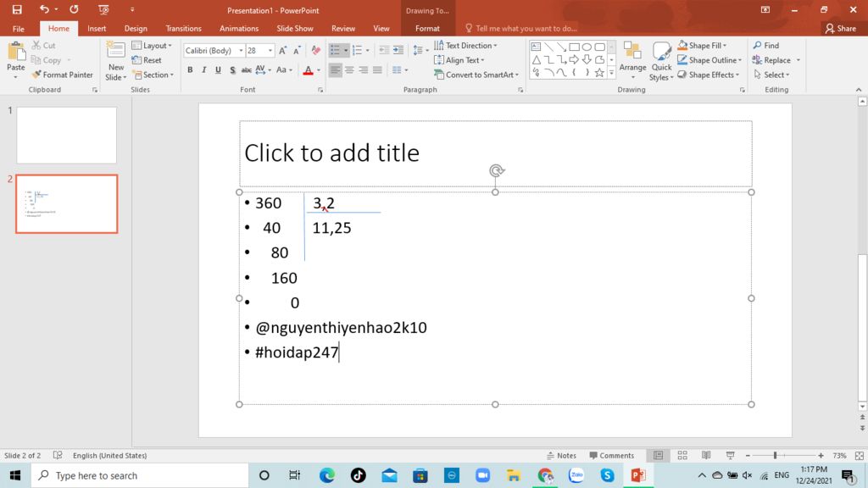Screen dimensions: 868x488
Task: Click the Find button
Action: (x=766, y=46)
